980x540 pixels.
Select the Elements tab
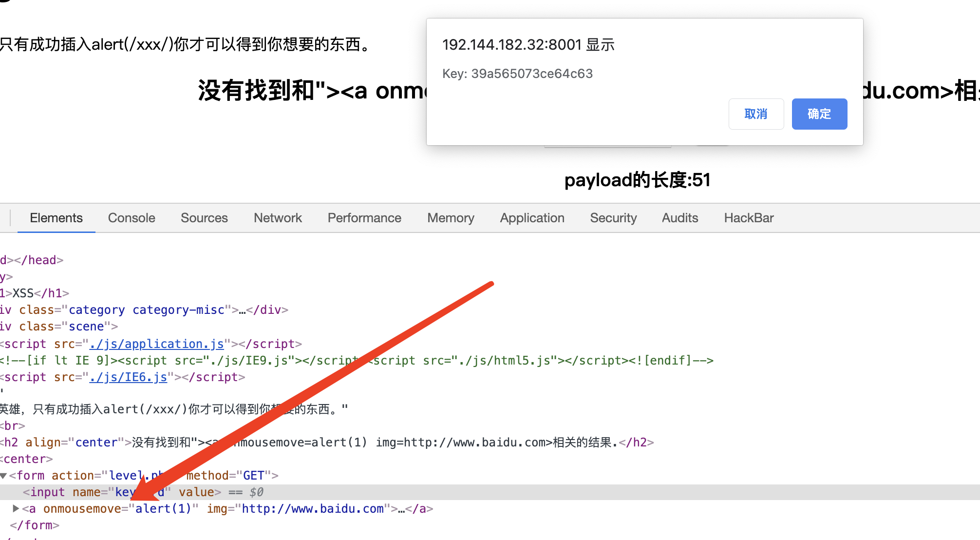point(56,218)
